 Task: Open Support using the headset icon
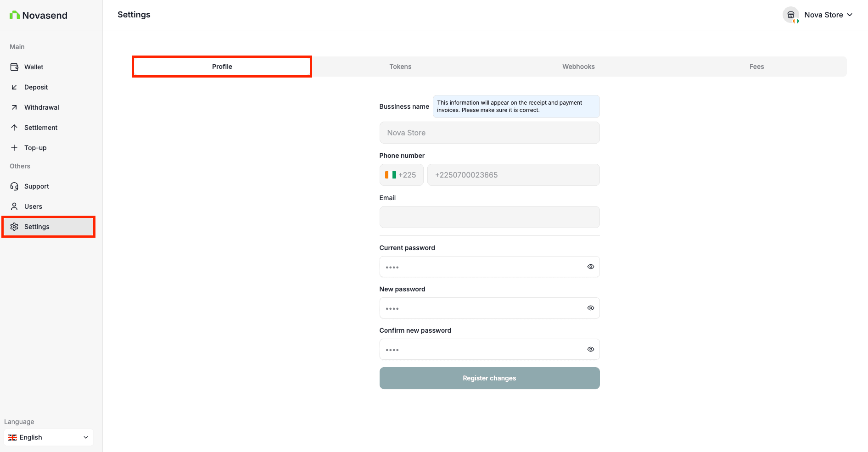14,186
